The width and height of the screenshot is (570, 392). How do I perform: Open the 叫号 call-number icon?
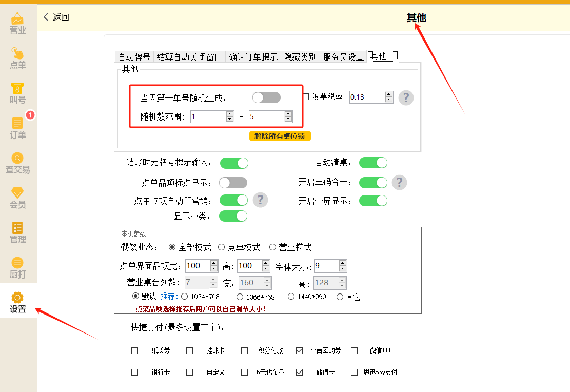[x=18, y=93]
